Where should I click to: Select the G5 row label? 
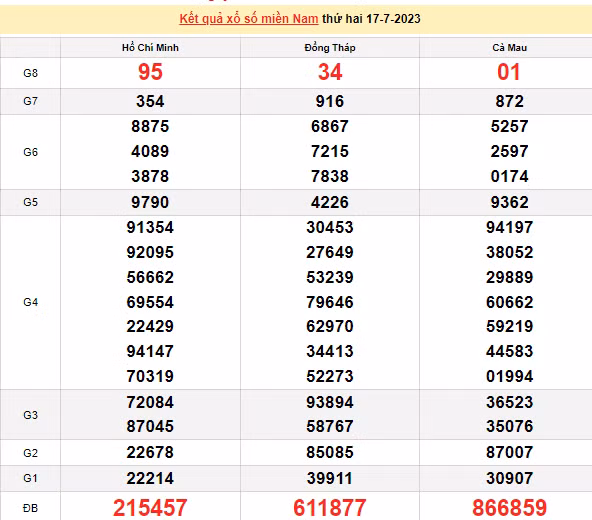pyautogui.click(x=30, y=202)
